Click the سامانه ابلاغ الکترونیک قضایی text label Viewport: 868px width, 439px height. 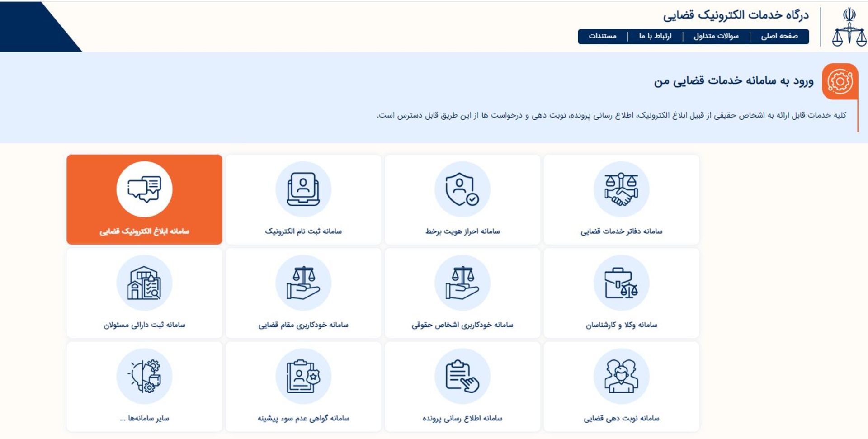point(144,231)
